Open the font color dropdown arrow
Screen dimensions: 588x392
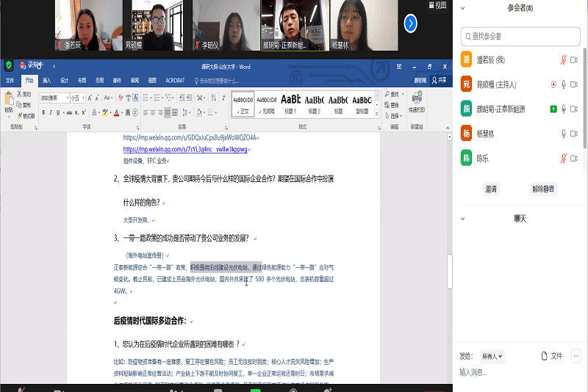tap(122, 112)
